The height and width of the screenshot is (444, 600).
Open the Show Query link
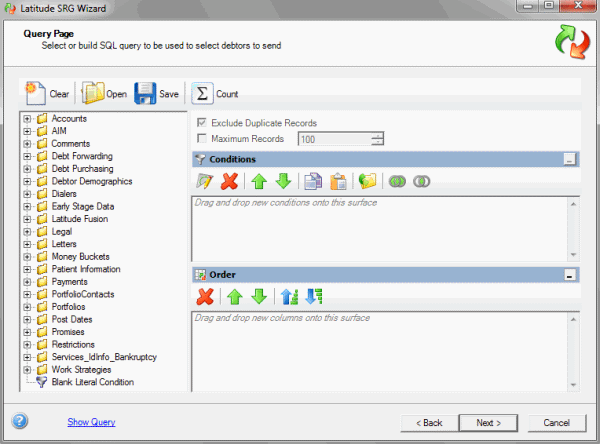point(91,422)
